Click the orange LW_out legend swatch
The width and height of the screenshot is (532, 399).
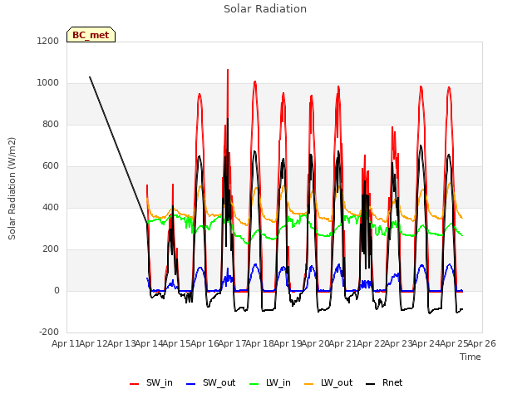click(309, 384)
